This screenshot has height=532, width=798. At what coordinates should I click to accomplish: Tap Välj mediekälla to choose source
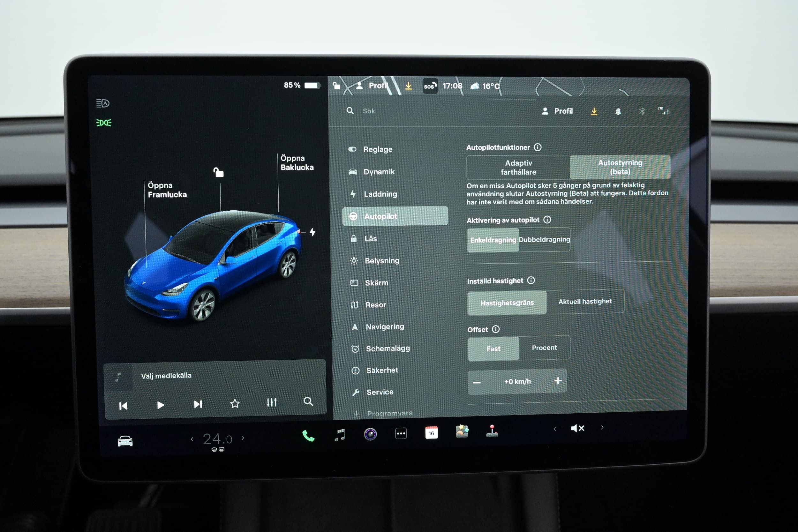pos(166,376)
